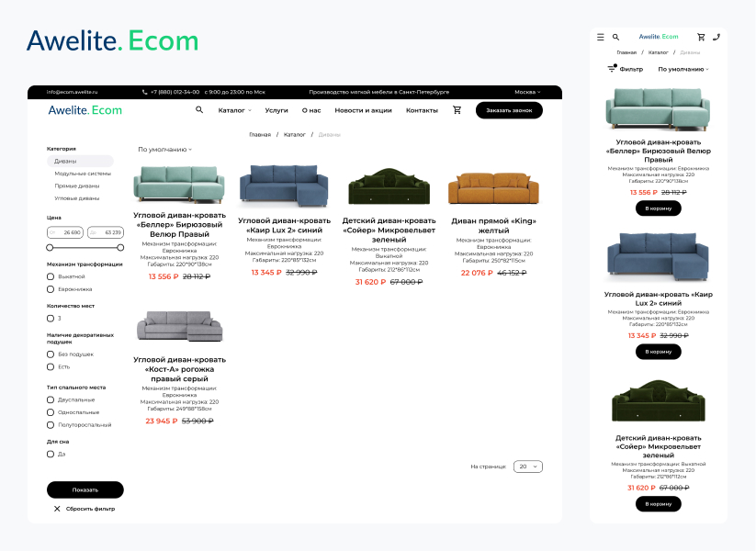The image size is (756, 551).
Task: Open the mobile shopping cart icon
Action: pos(701,37)
